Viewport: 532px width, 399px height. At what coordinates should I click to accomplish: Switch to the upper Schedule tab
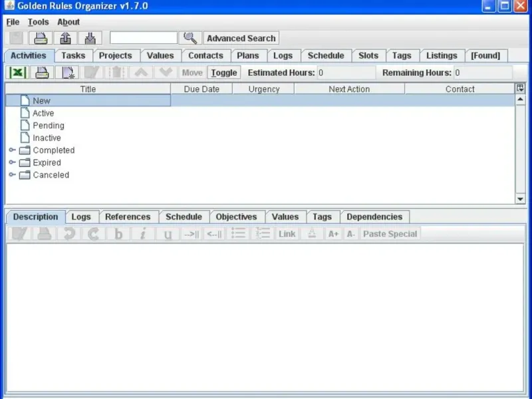[326, 56]
